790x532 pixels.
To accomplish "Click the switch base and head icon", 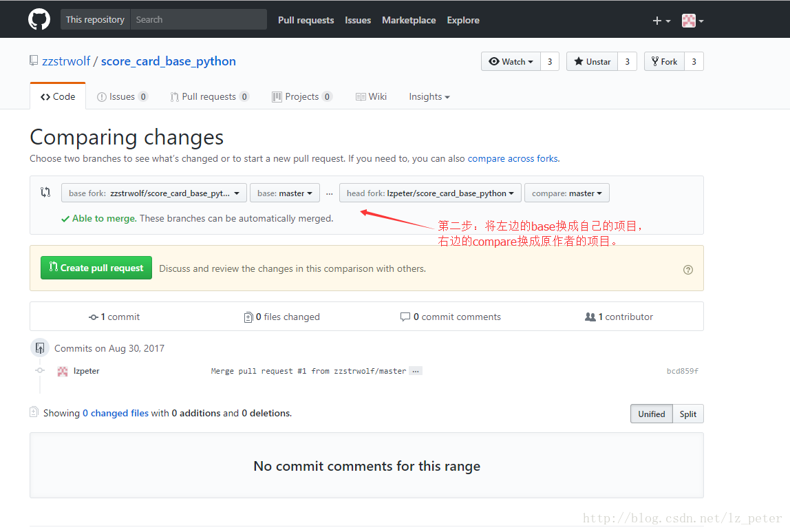I will 45,193.
